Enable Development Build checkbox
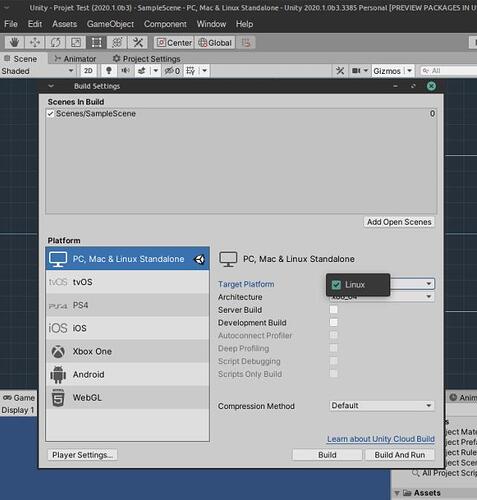This screenshot has width=477, height=500. coord(334,322)
